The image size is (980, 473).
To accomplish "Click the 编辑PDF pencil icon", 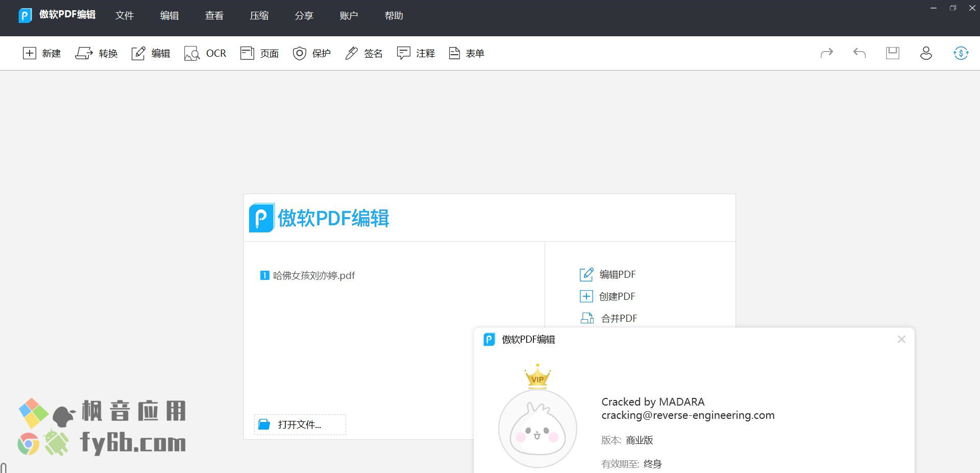I will click(586, 274).
